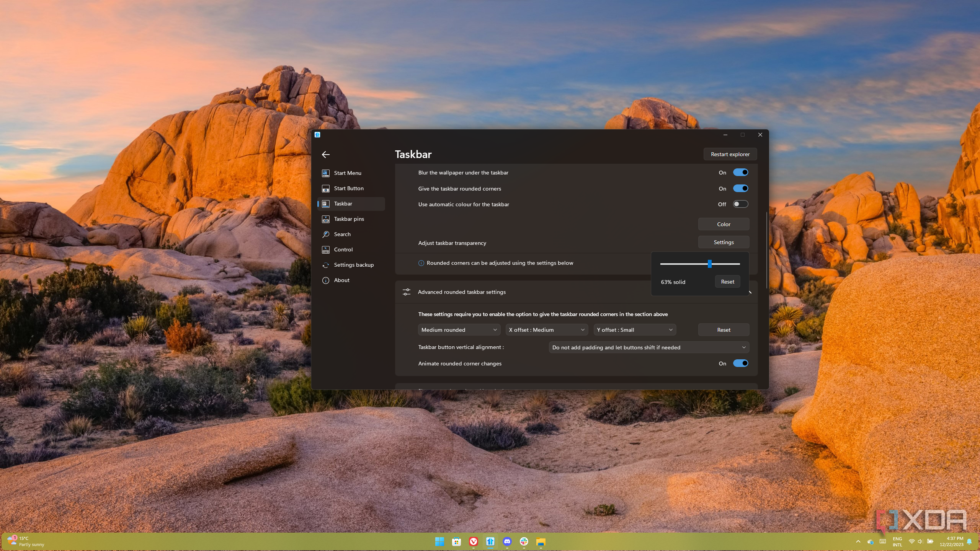Click the battery tray icon
Image resolution: width=980 pixels, height=551 pixels.
click(x=930, y=541)
